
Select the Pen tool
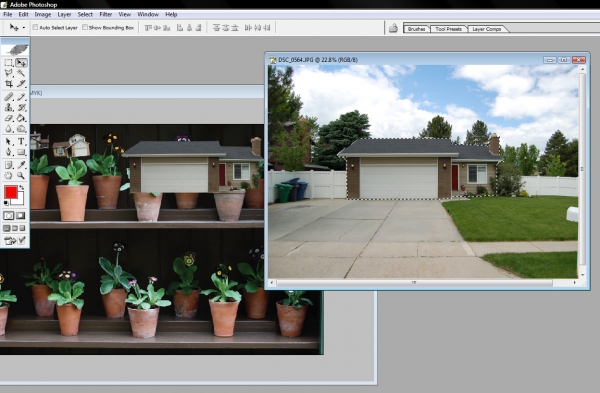point(8,152)
